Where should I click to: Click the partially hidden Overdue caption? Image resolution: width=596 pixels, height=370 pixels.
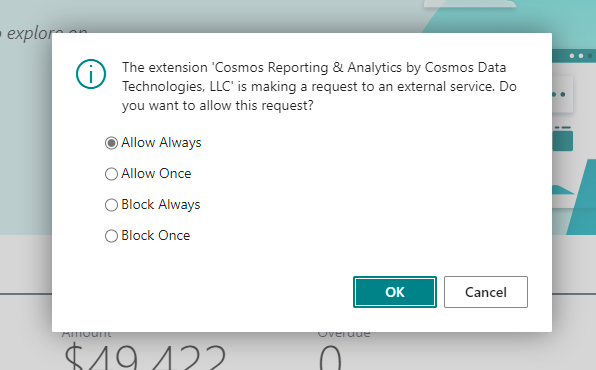click(x=344, y=334)
